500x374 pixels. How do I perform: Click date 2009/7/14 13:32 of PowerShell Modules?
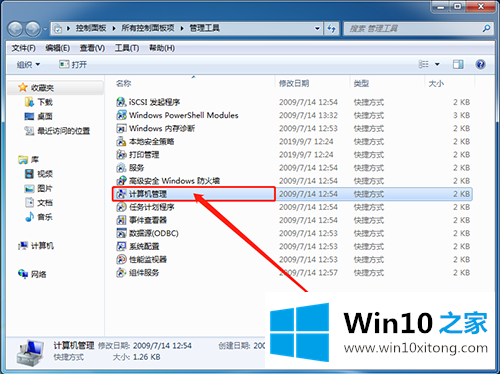(x=308, y=115)
